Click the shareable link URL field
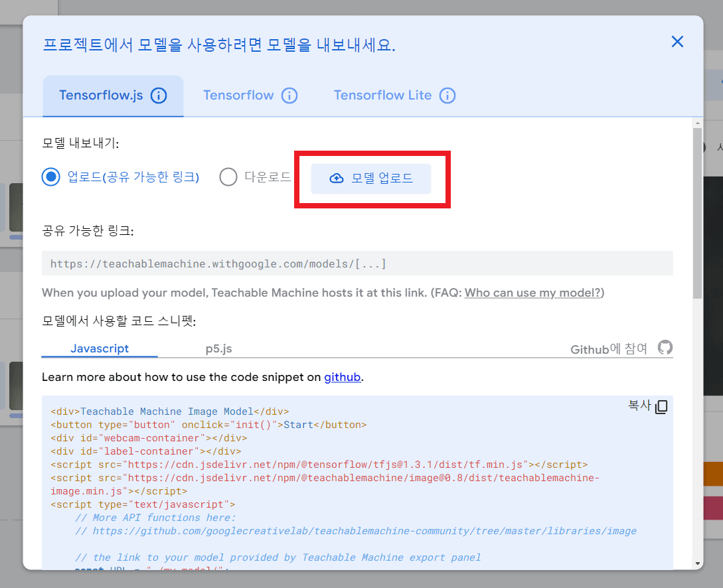 (x=357, y=263)
